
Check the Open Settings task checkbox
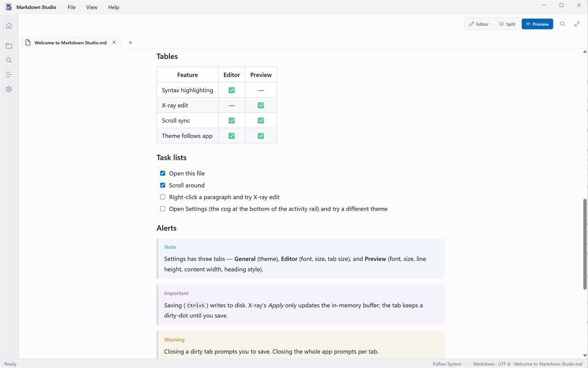click(x=163, y=209)
